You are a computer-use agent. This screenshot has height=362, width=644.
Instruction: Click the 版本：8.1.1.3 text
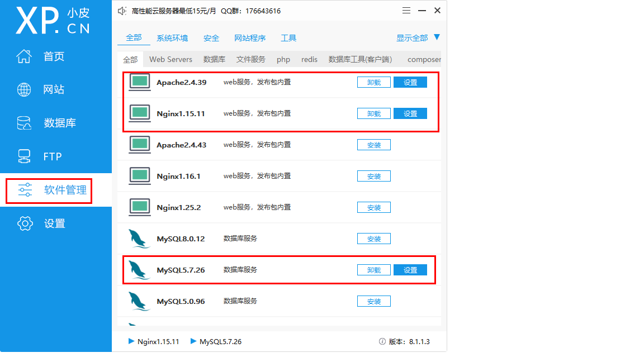[x=409, y=341]
